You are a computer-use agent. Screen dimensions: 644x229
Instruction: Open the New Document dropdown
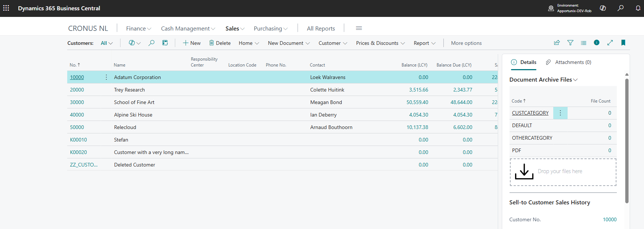289,43
